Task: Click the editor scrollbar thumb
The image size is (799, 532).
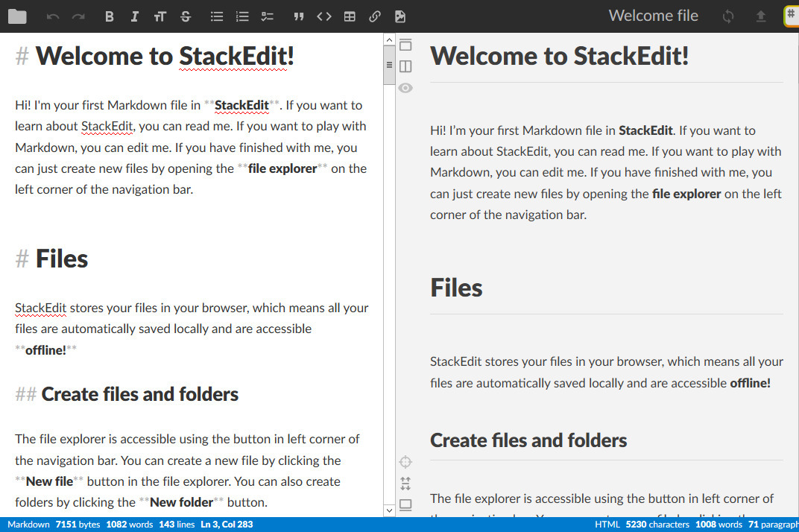Action: tap(389, 66)
